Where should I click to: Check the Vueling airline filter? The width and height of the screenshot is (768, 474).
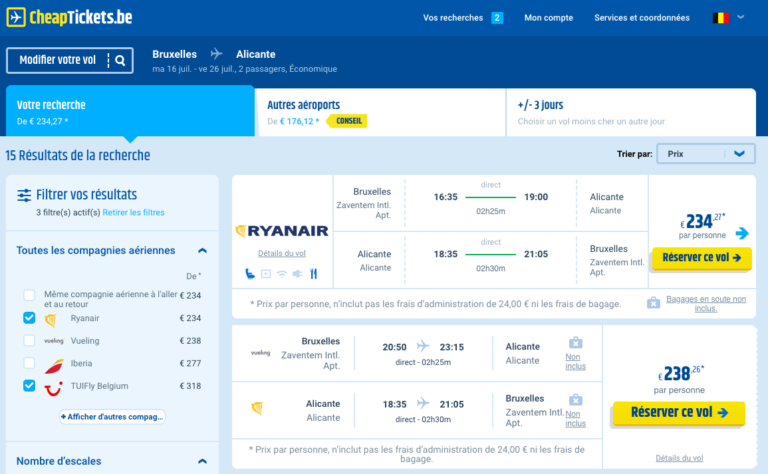(x=29, y=340)
